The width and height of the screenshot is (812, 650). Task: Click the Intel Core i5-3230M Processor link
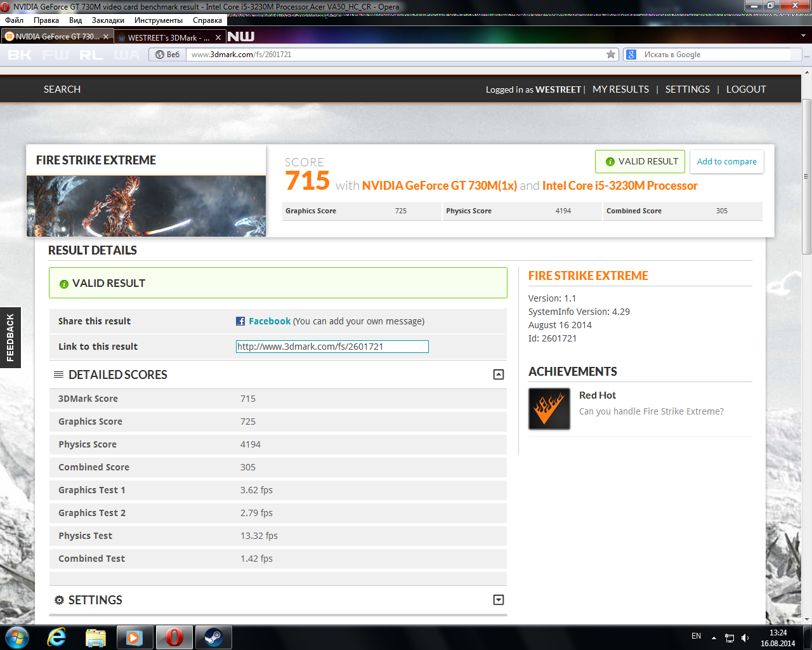click(x=620, y=185)
